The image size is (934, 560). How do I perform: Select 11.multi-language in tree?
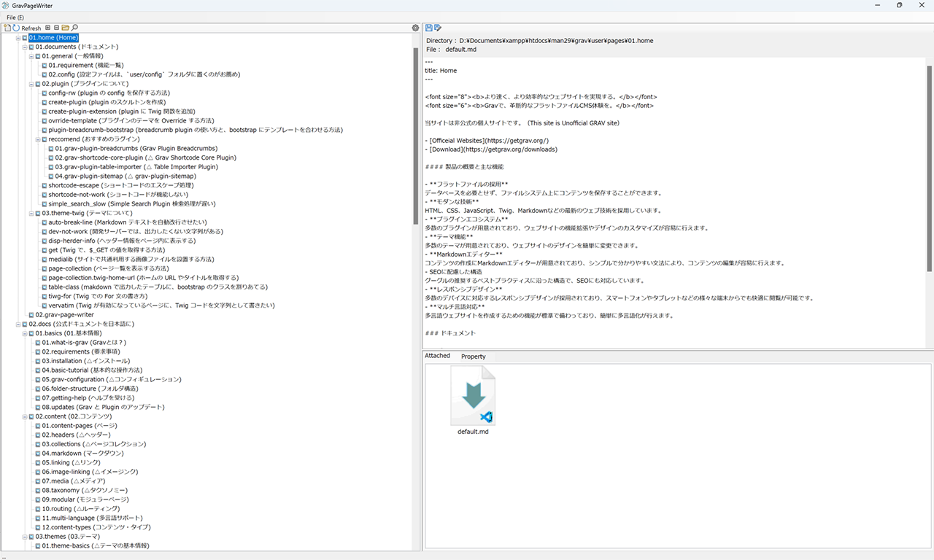(x=94, y=518)
